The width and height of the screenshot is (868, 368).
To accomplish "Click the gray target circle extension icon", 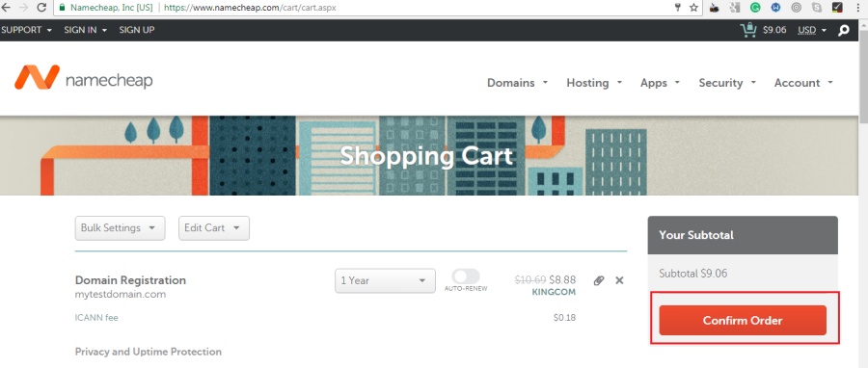I will [x=796, y=8].
